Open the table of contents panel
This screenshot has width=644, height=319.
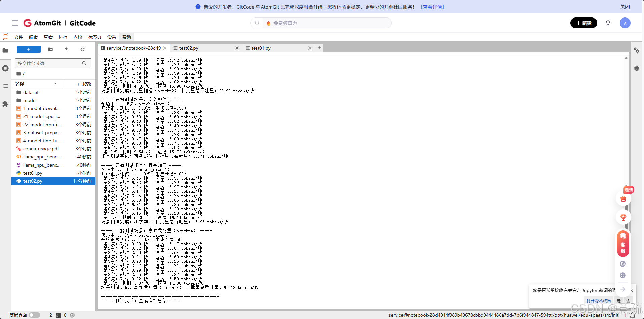[x=5, y=86]
